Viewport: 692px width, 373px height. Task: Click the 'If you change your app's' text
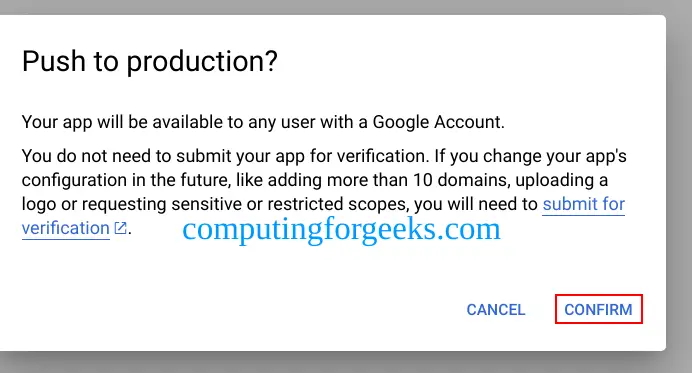tap(530, 156)
